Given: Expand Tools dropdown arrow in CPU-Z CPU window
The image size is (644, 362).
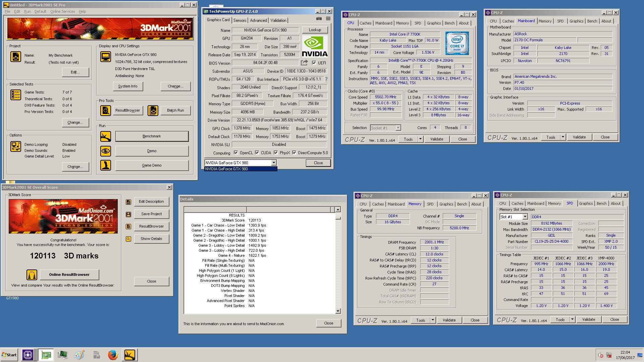Looking at the screenshot, I should click(420, 139).
